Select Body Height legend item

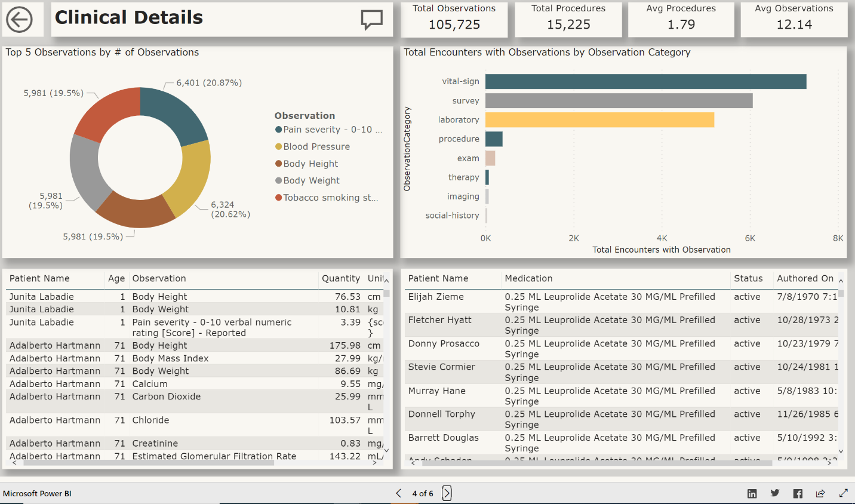pyautogui.click(x=306, y=164)
